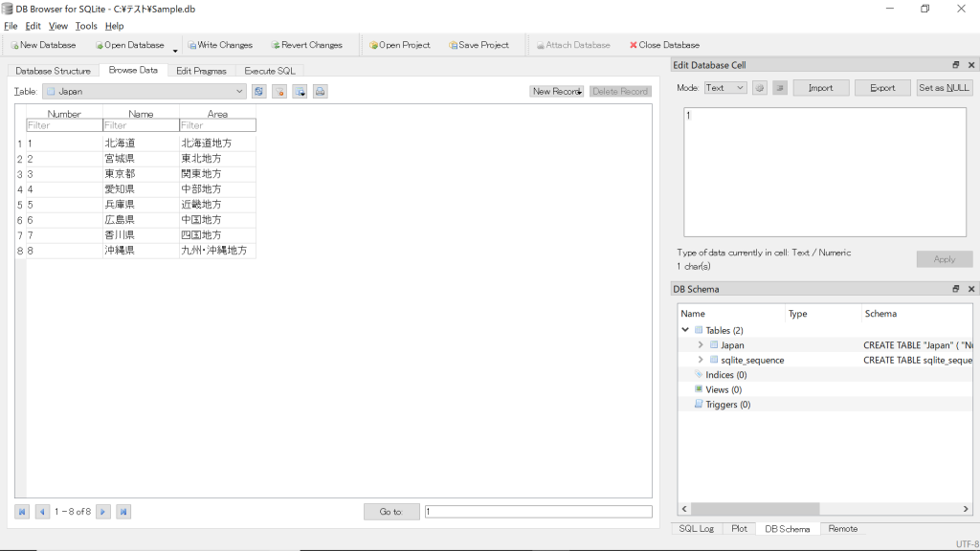Open the Table selector showing Japan
The image size is (980, 551).
[x=145, y=91]
